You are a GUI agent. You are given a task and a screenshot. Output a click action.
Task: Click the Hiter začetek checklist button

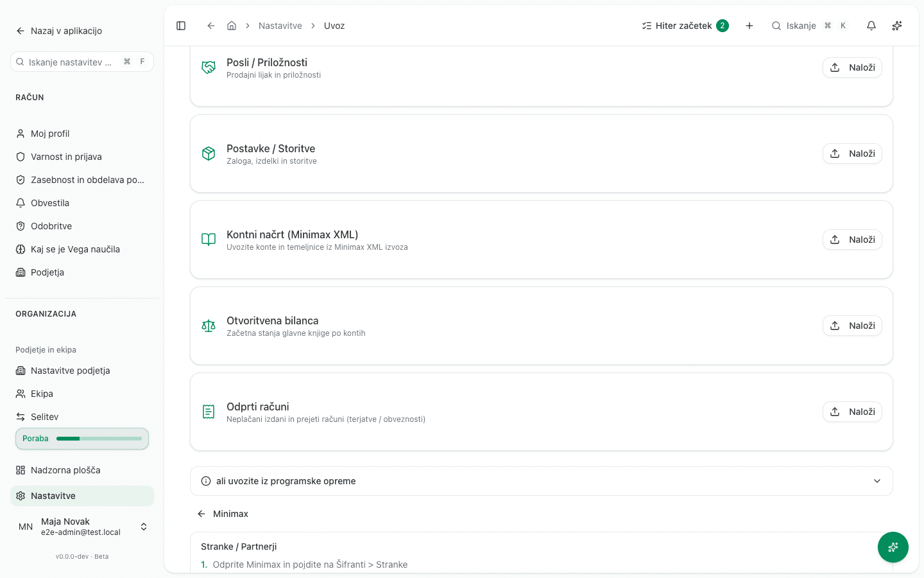[685, 26]
